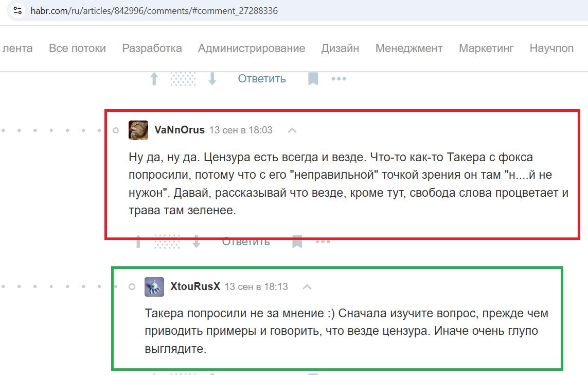
Task: Open the XtouRusX username link
Action: [195, 286]
